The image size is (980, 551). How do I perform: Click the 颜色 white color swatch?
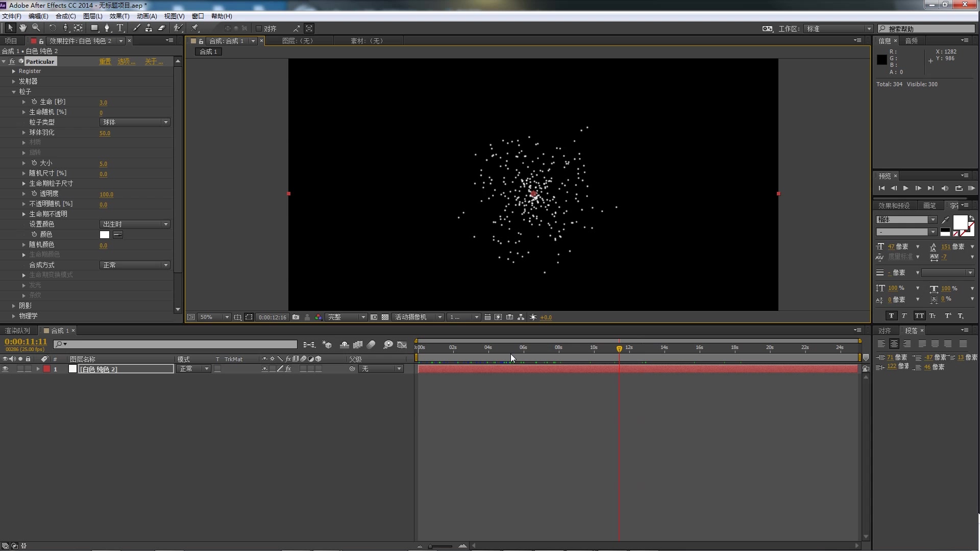(x=105, y=235)
